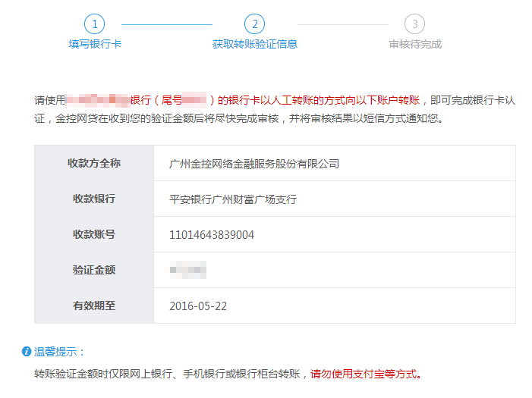532x398 pixels.
Task: Click the payee name 广州金控网络金融服务股份有限公司
Action: pos(254,164)
